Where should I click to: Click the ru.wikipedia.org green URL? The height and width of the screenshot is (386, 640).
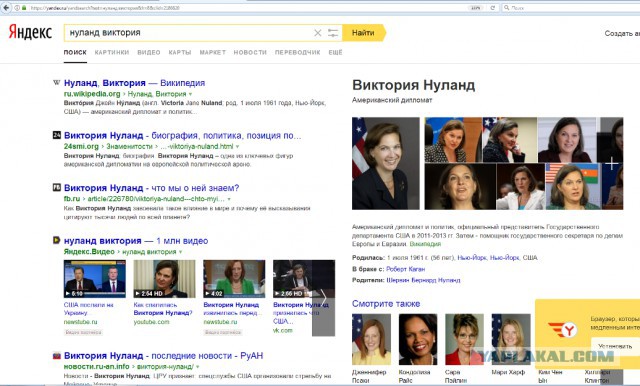(x=92, y=94)
